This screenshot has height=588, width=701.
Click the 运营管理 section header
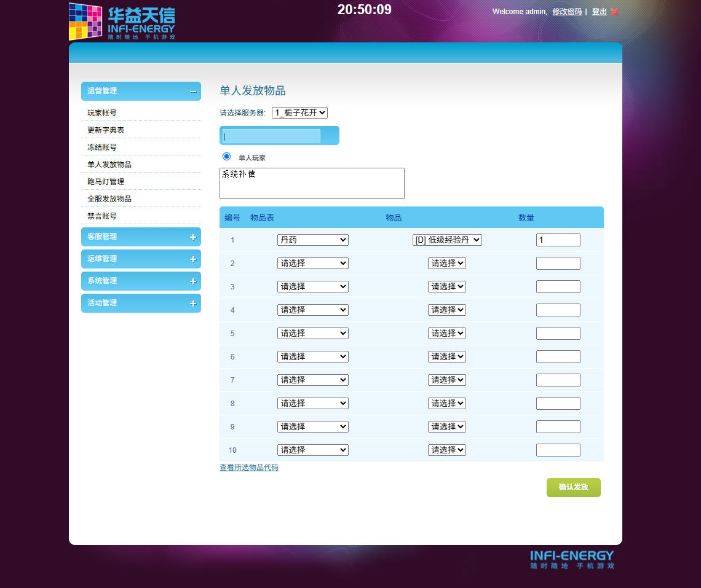coord(141,91)
